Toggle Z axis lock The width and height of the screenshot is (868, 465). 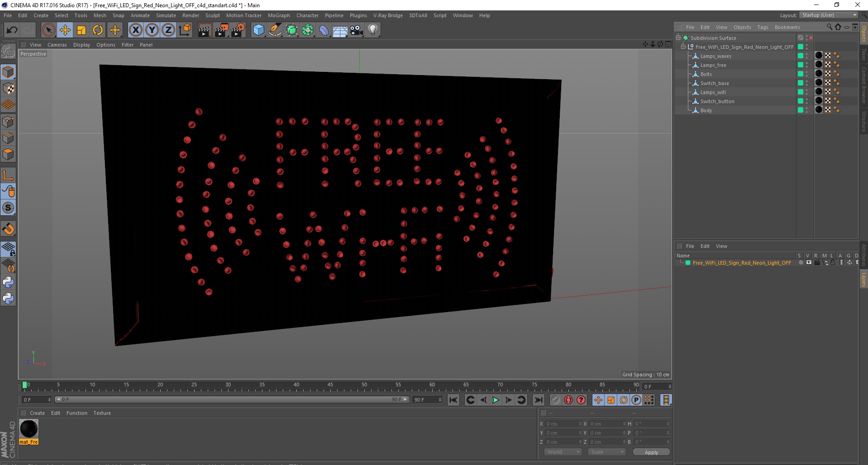coord(168,30)
